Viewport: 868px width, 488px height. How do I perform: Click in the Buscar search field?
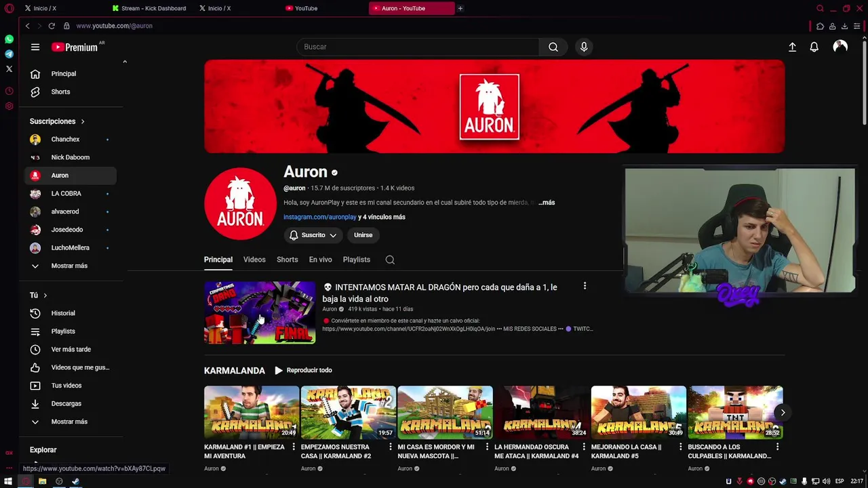tap(418, 47)
